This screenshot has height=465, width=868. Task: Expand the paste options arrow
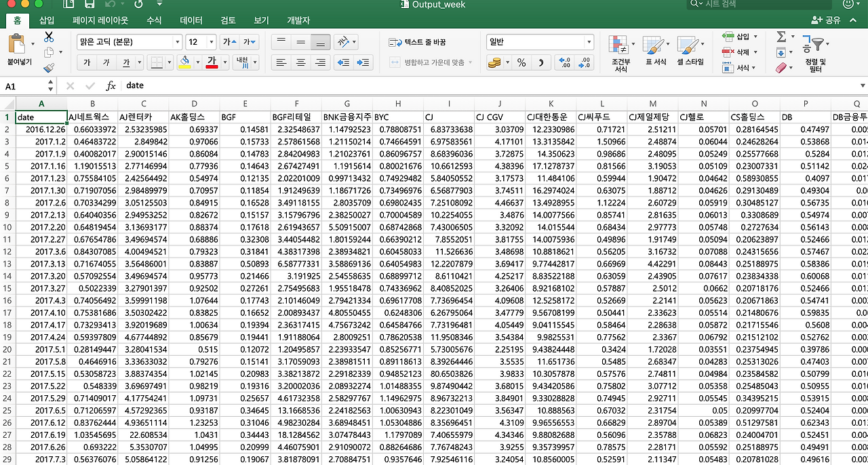click(33, 45)
